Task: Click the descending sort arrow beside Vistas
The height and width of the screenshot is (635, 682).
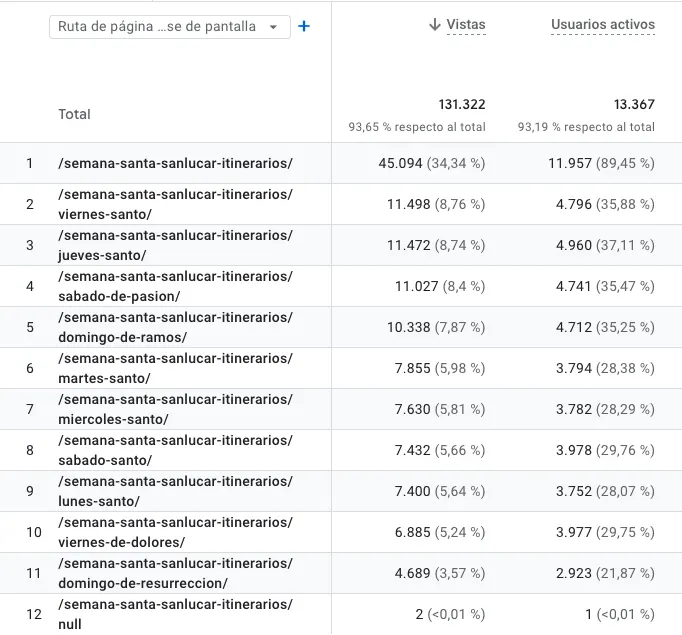Action: pos(434,25)
